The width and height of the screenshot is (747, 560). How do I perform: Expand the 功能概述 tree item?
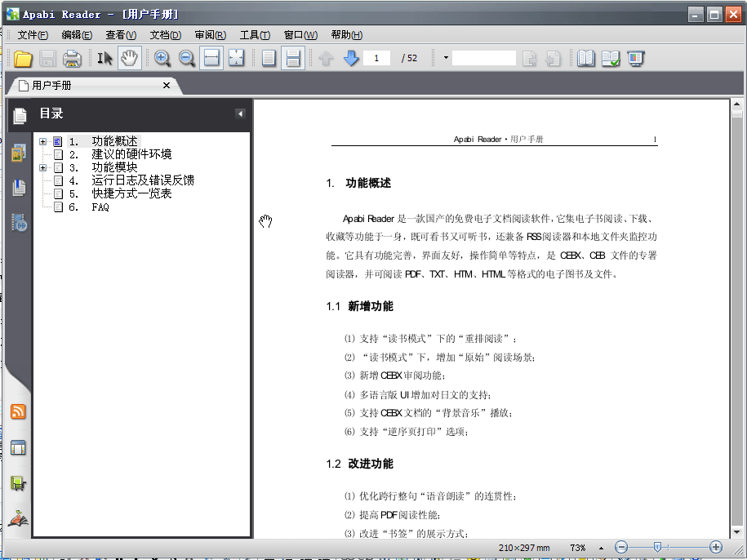[x=42, y=140]
